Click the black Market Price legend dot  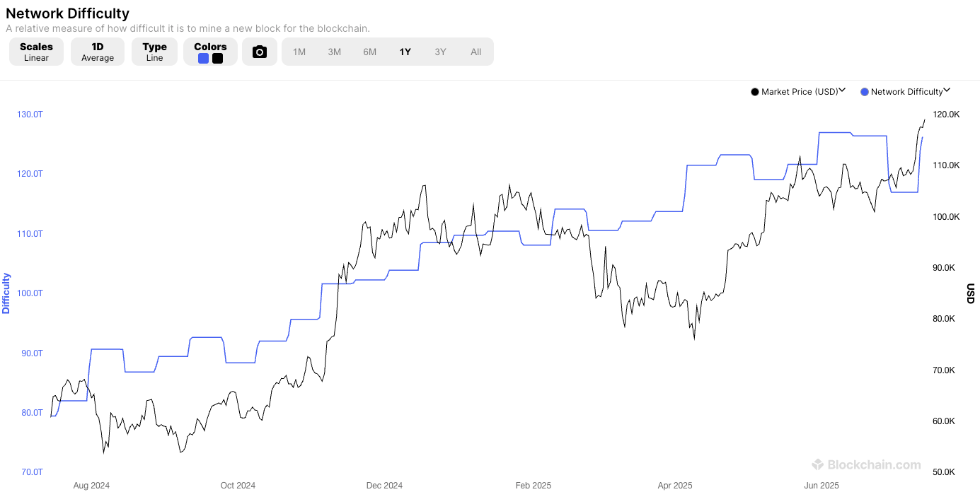pos(754,91)
